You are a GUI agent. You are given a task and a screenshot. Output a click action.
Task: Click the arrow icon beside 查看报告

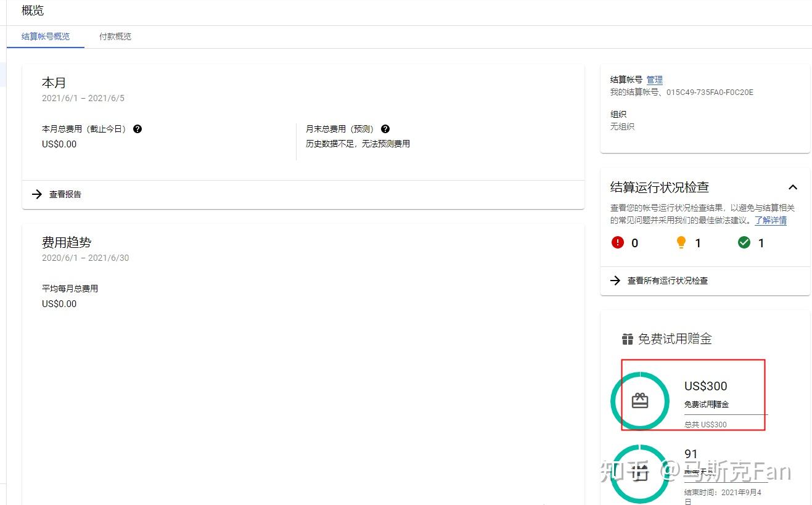[x=37, y=194]
